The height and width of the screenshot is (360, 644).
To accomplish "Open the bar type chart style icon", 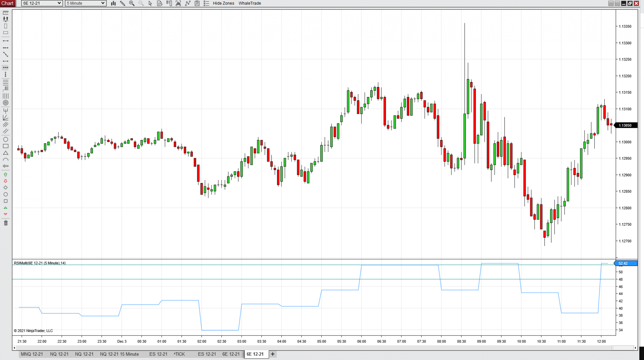I will click(x=113, y=3).
